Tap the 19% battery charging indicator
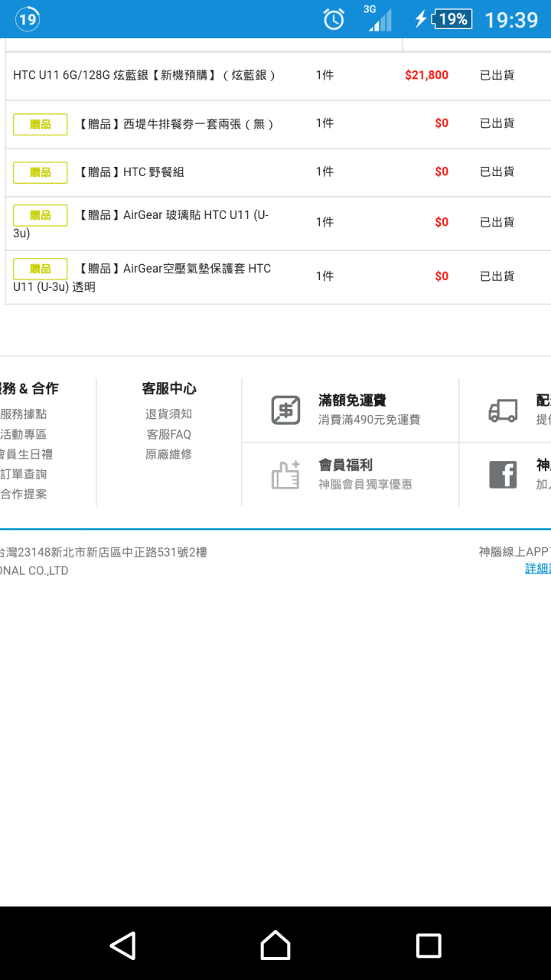The height and width of the screenshot is (980, 551). click(444, 19)
